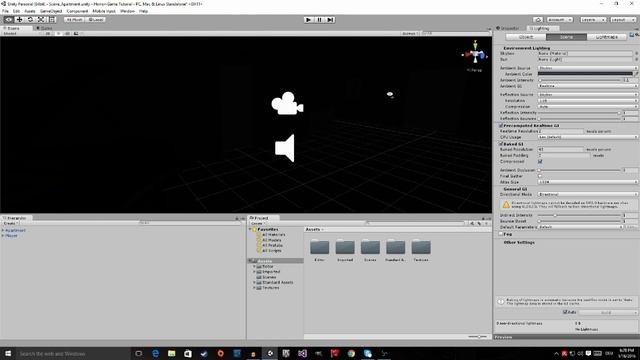Screen dimensions: 640x360
Task: Open the Skybox material object picker
Action: (636, 53)
